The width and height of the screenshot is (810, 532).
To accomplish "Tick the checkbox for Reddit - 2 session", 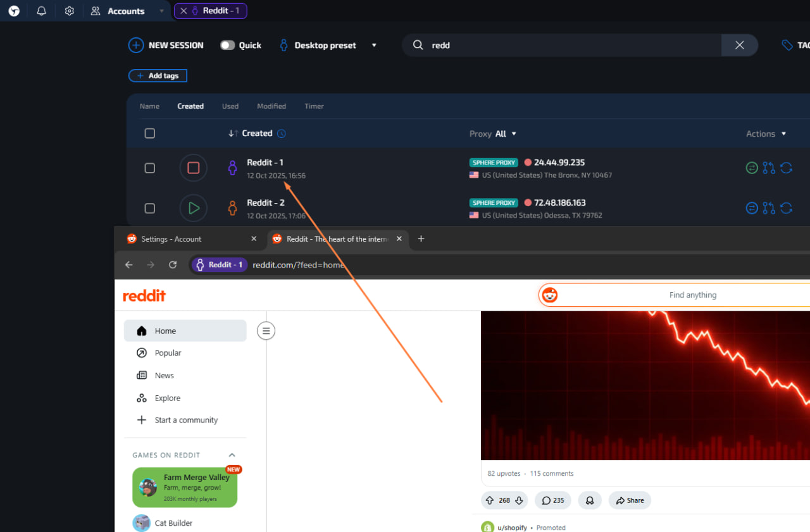I will pyautogui.click(x=150, y=208).
